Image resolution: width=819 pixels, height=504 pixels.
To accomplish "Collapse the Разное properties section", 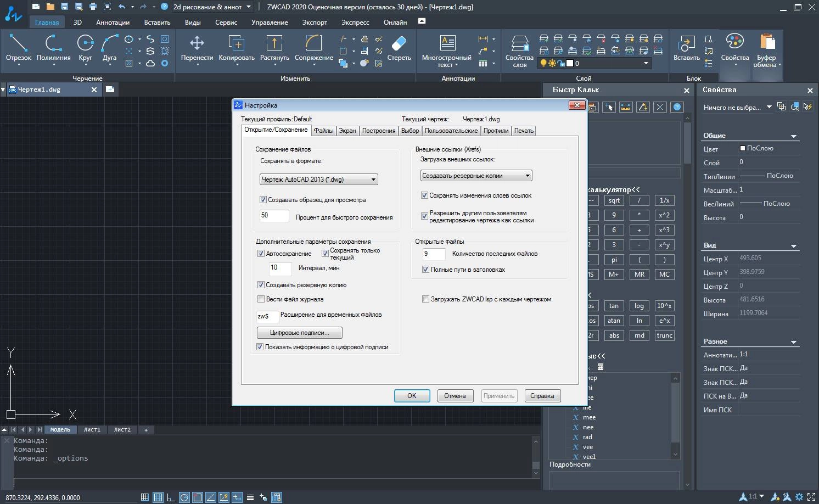I will point(793,341).
